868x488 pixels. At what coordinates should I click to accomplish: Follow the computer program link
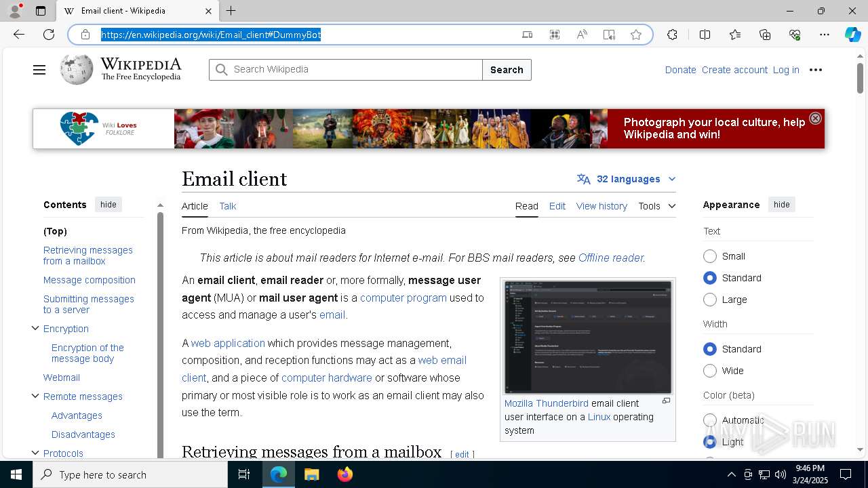(x=403, y=298)
